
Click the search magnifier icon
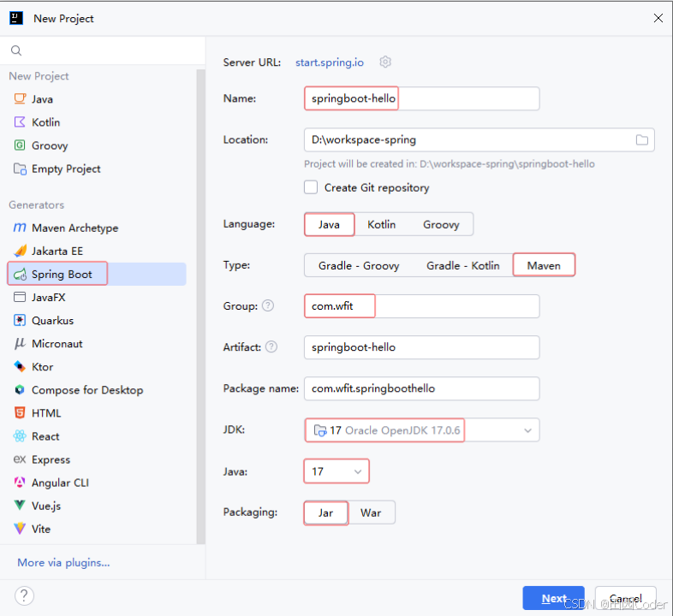16,50
